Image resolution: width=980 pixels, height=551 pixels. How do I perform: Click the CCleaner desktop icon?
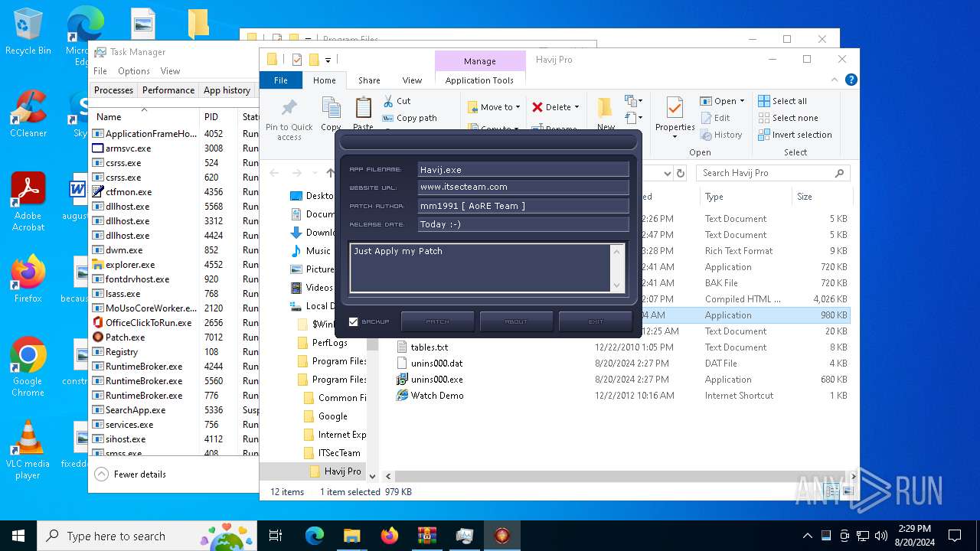[28, 113]
